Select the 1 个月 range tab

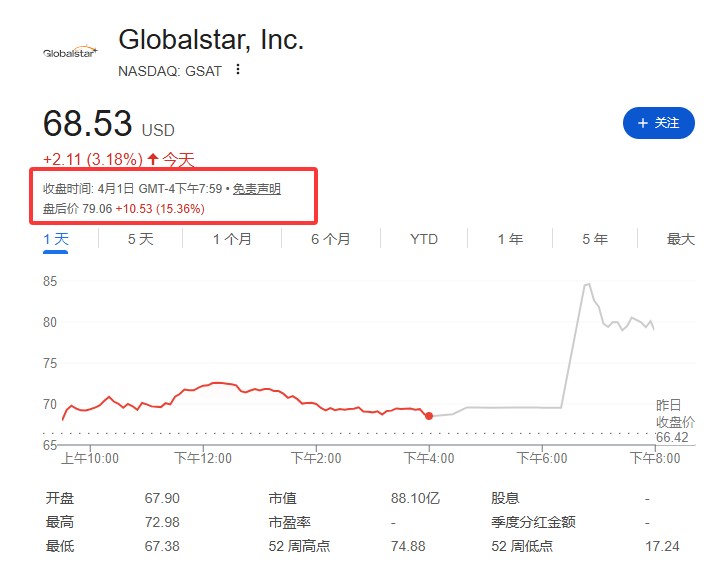click(x=232, y=239)
